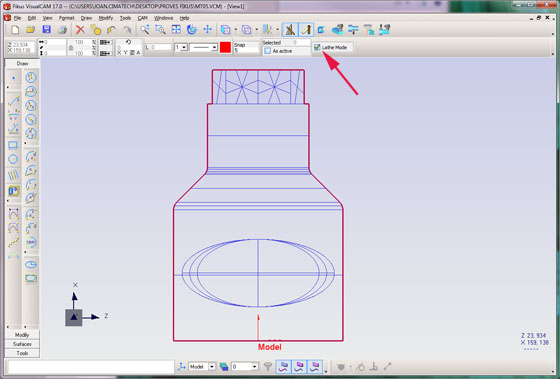
Task: Open the Windows menu
Action: coord(164,18)
